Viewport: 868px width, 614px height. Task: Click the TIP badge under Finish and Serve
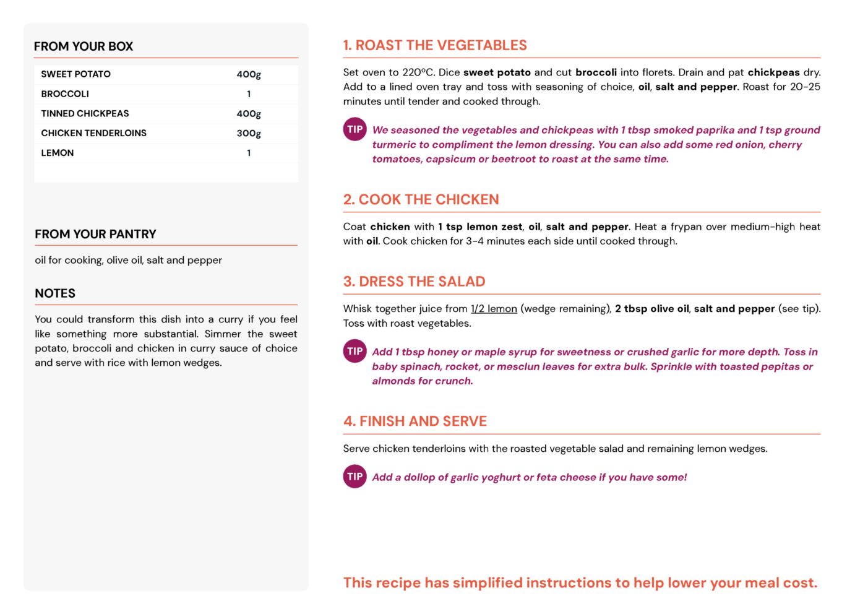pyautogui.click(x=355, y=477)
